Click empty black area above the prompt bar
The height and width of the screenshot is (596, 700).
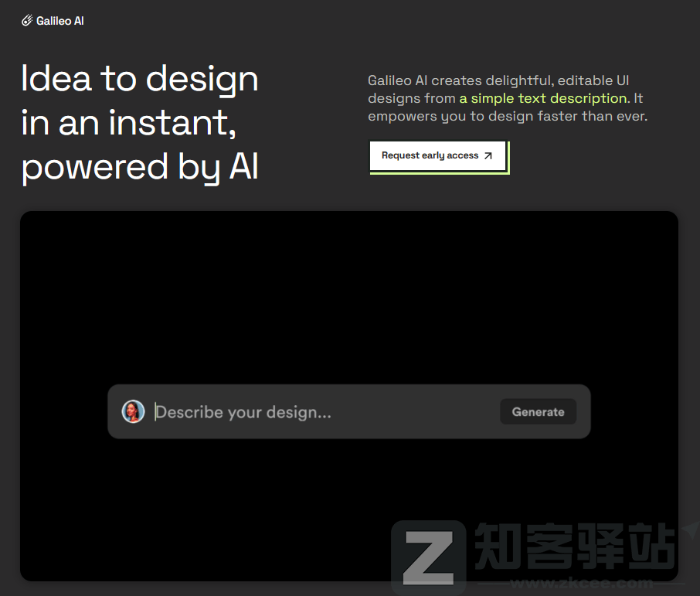pos(348,294)
